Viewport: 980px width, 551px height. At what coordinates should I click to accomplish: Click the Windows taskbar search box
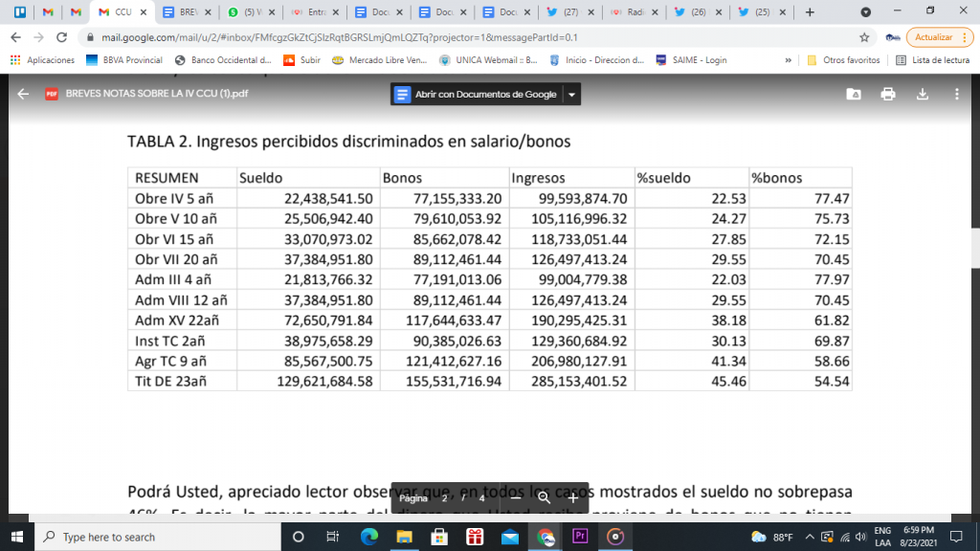(144, 537)
